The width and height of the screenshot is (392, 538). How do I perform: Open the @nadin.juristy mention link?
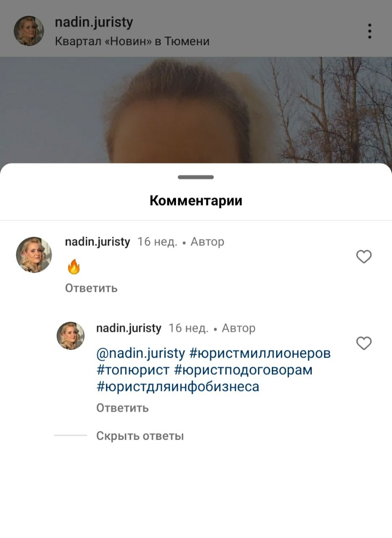pyautogui.click(x=141, y=353)
